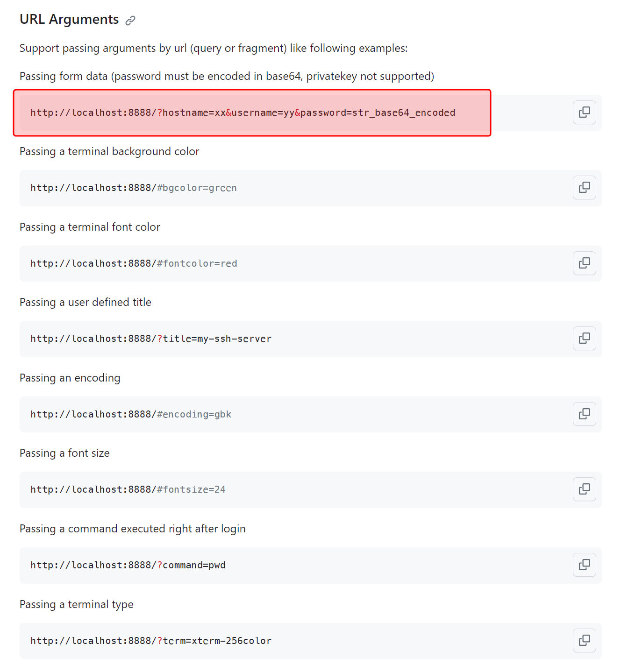Copy the fontcolor=red URL example
This screenshot has width=621, height=672.
click(x=584, y=263)
